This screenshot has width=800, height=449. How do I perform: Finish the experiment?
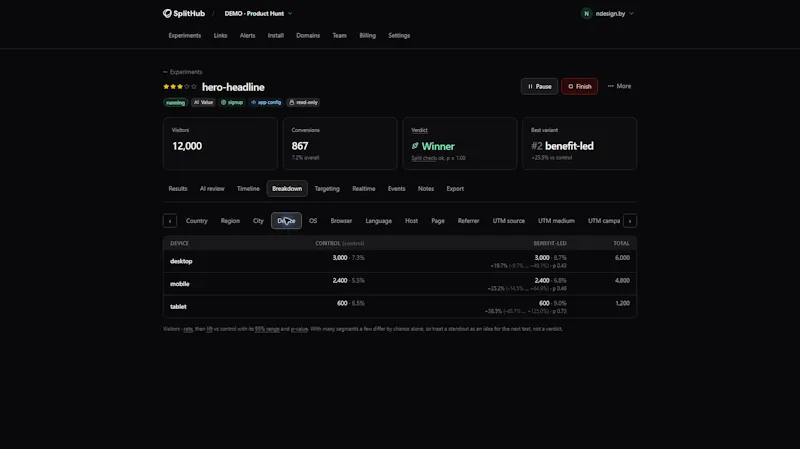[580, 86]
